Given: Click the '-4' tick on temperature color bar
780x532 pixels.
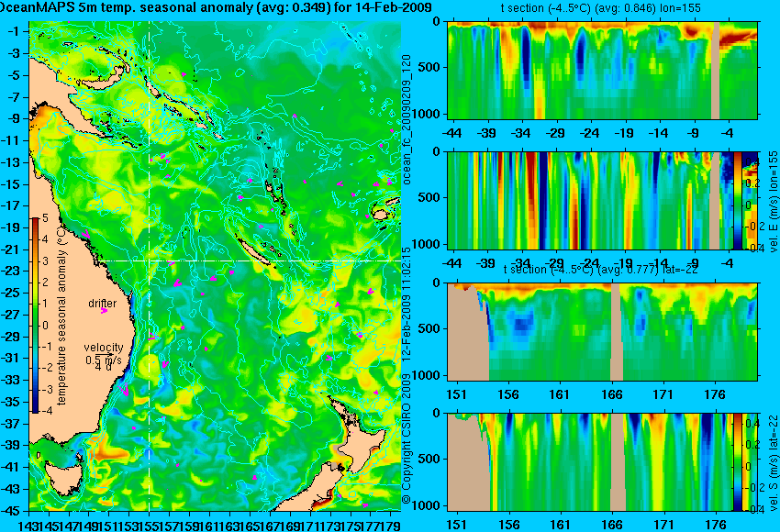Looking at the screenshot, I should (x=45, y=411).
